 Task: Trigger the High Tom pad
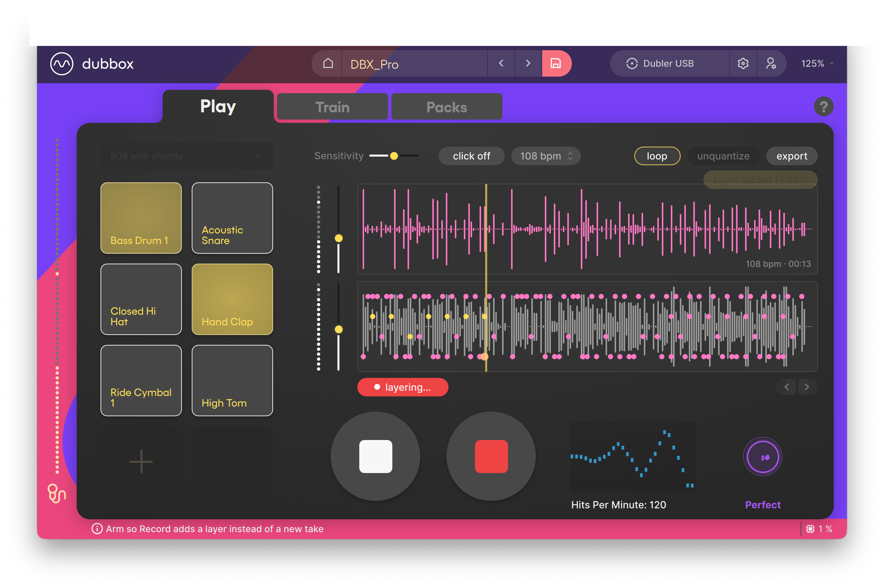[232, 381]
